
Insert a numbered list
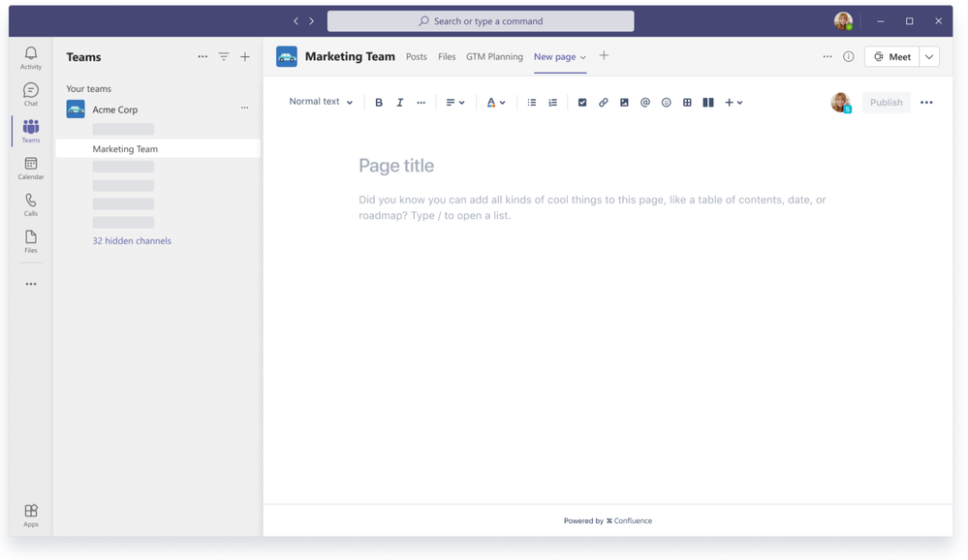click(552, 103)
